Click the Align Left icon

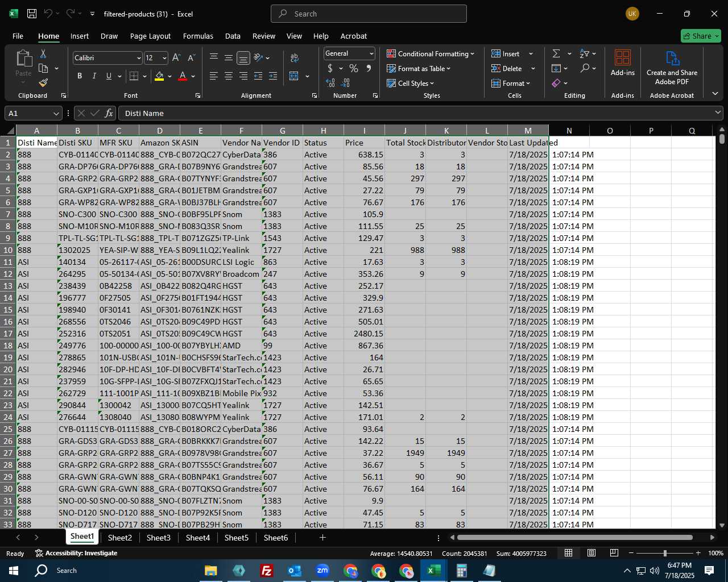214,76
